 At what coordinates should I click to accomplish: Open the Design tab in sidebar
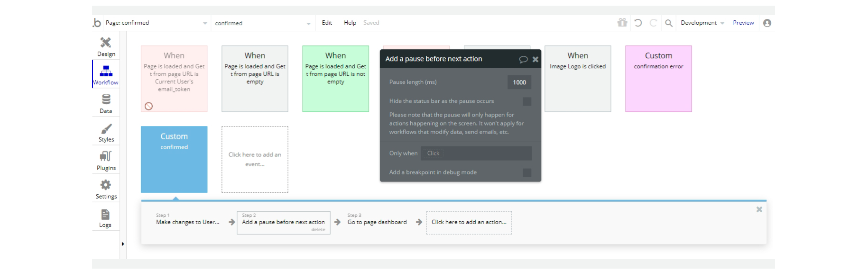tap(106, 46)
